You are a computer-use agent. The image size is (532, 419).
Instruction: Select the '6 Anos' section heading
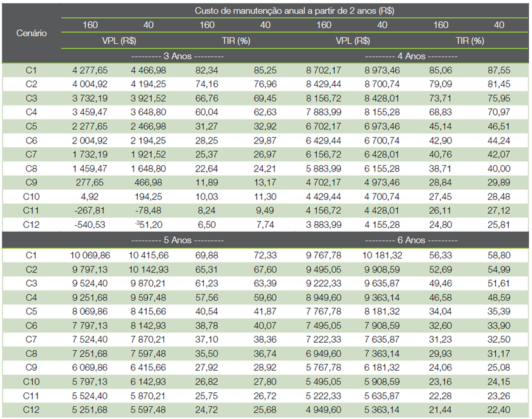pyautogui.click(x=411, y=240)
